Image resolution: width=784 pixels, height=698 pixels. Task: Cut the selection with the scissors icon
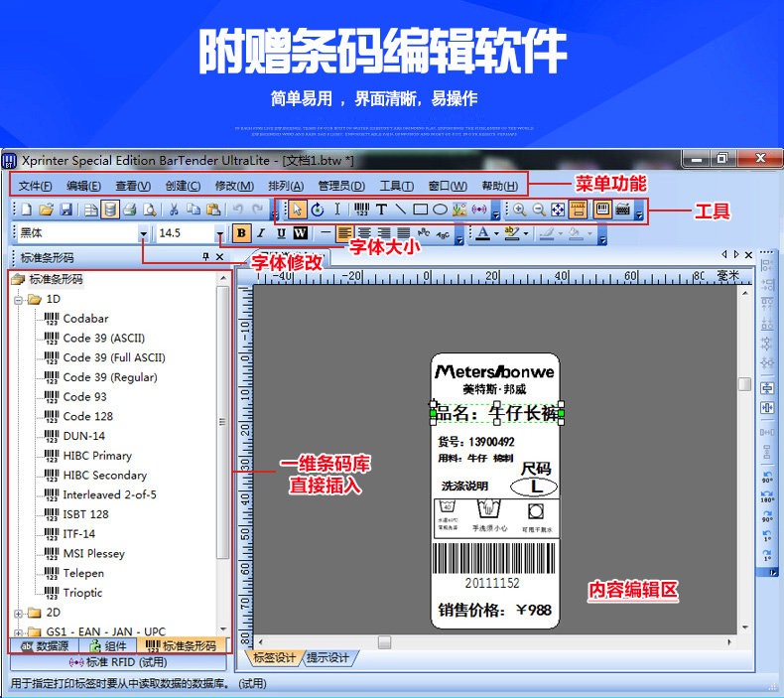coord(174,209)
